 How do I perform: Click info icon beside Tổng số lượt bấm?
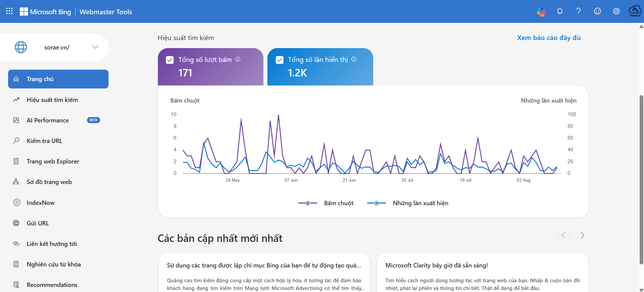point(238,59)
